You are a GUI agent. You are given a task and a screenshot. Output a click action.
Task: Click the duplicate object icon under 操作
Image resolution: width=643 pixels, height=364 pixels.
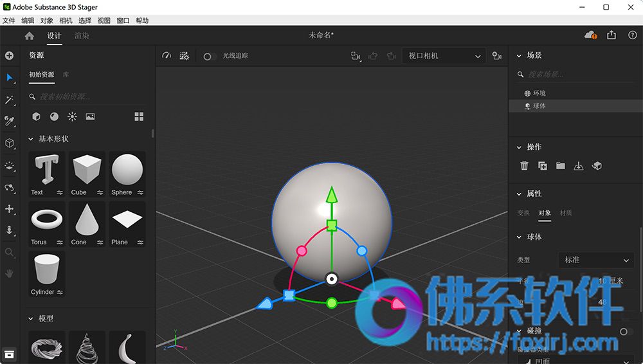(543, 166)
